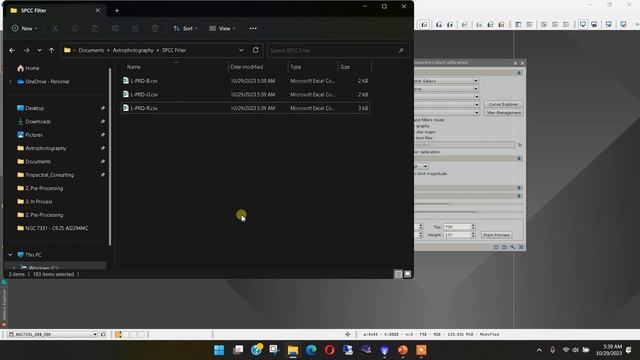The height and width of the screenshot is (360, 640).
Task: Select the L-PRO-G.csv file
Action: pyautogui.click(x=245, y=94)
